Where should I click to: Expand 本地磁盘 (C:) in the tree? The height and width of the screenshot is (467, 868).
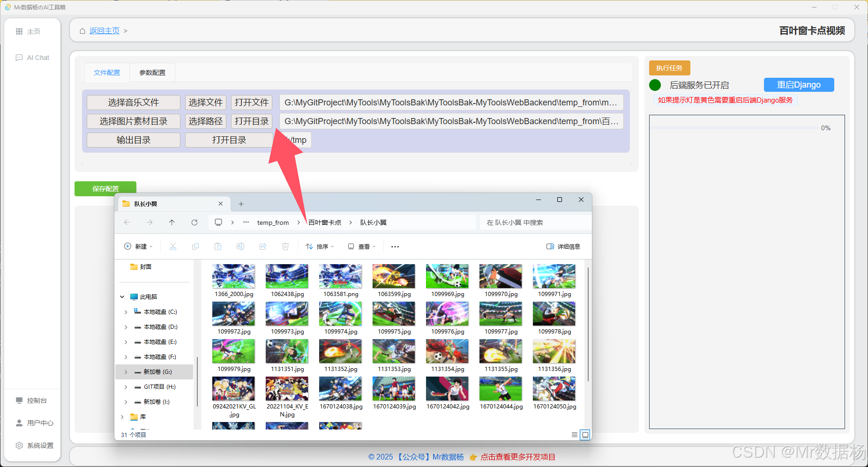point(126,312)
